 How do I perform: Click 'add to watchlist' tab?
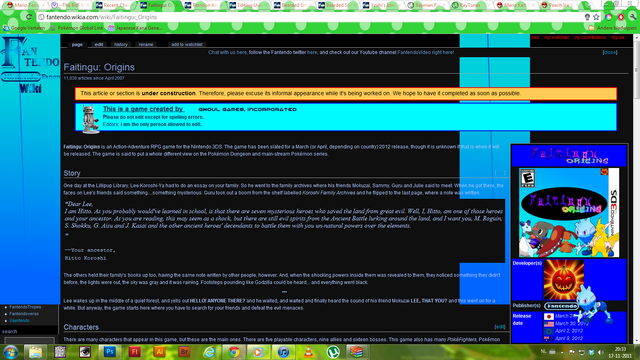(x=187, y=44)
